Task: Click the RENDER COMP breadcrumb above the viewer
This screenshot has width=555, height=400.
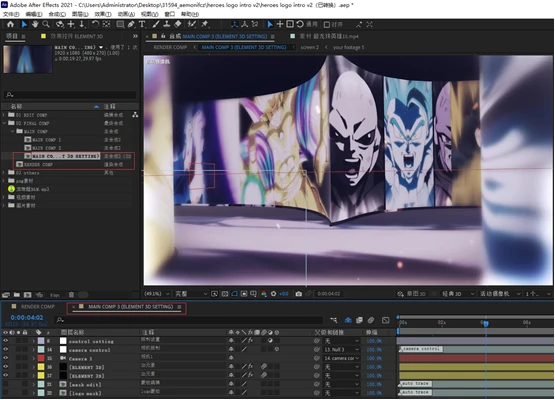Action: (170, 47)
